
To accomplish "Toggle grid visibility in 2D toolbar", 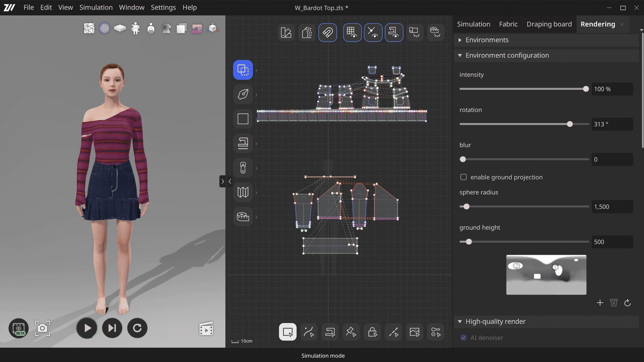I will (352, 33).
